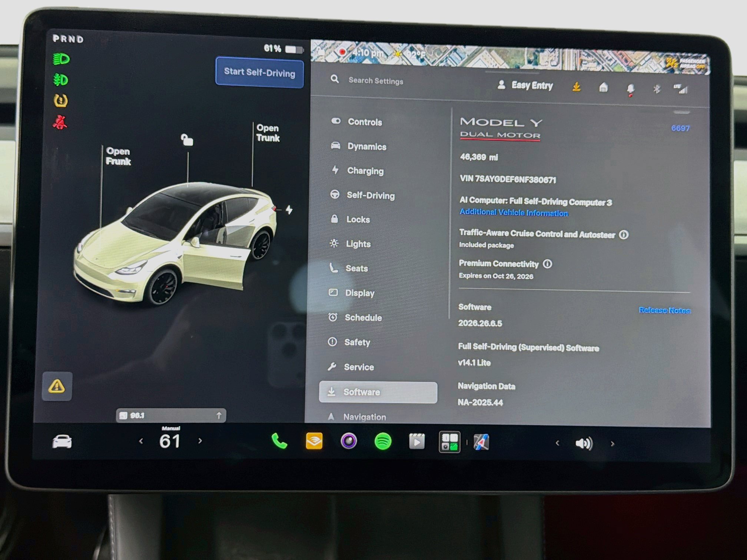The width and height of the screenshot is (747, 560).
Task: Tap Open Trunk label
Action: 268,133
